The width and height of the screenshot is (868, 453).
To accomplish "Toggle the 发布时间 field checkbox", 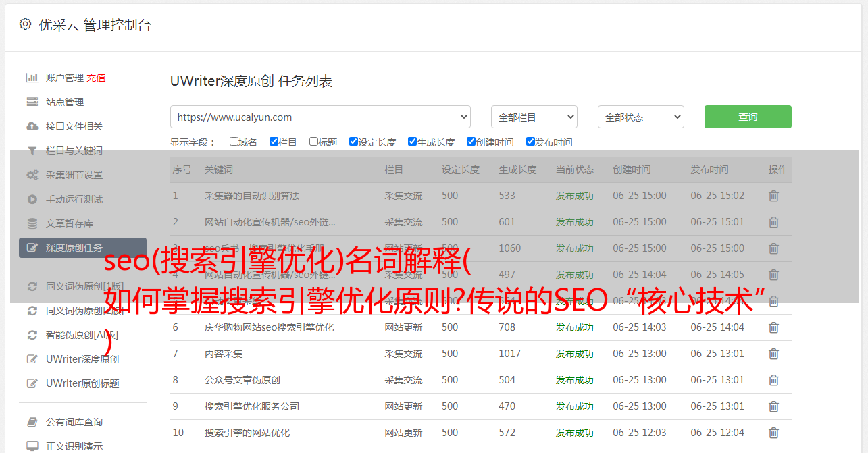I will [x=530, y=142].
